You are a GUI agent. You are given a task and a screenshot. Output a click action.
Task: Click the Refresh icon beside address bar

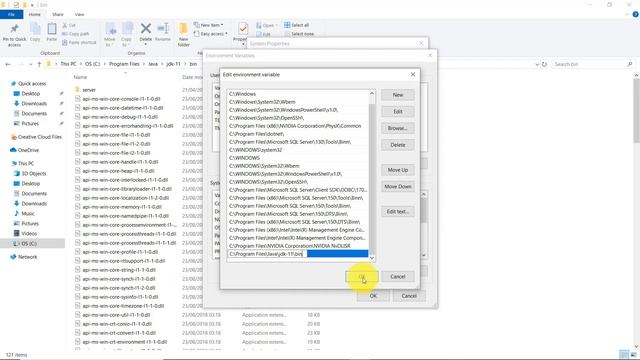click(544, 64)
